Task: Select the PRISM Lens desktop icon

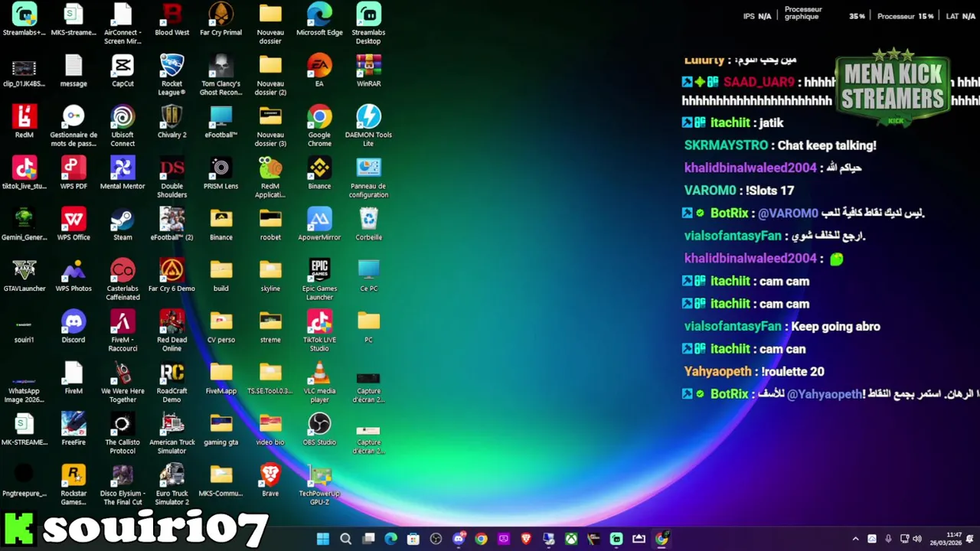Action: coord(220,174)
